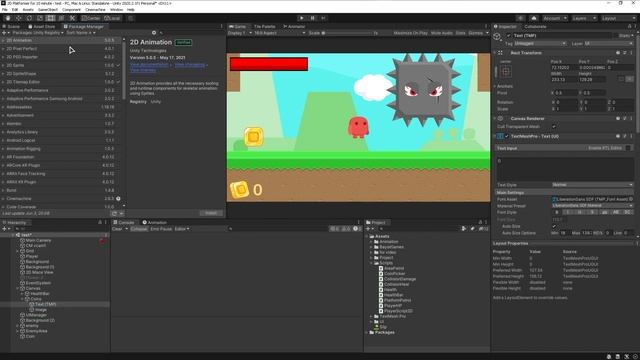Lock the Inspector panel
640x360 pixels.
tap(629, 27)
